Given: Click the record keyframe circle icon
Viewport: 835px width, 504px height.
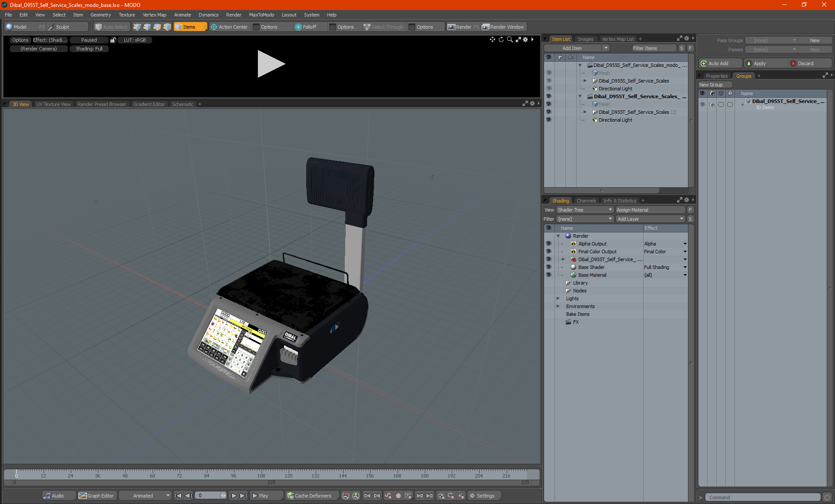Looking at the screenshot, I should coord(398,496).
